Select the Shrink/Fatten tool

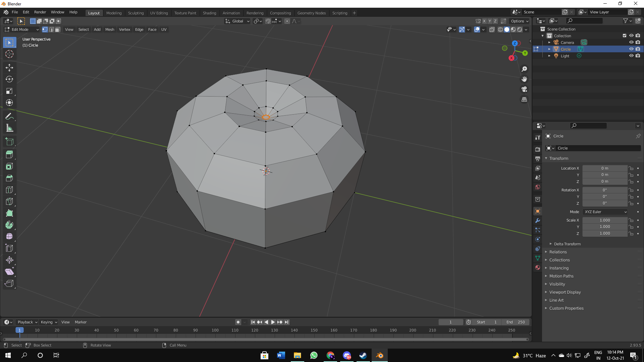[9, 260]
